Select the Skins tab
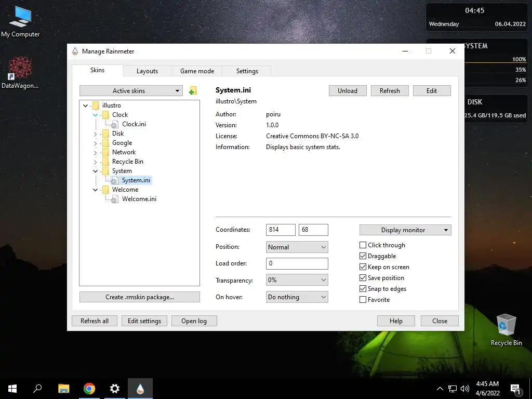 coord(97,70)
